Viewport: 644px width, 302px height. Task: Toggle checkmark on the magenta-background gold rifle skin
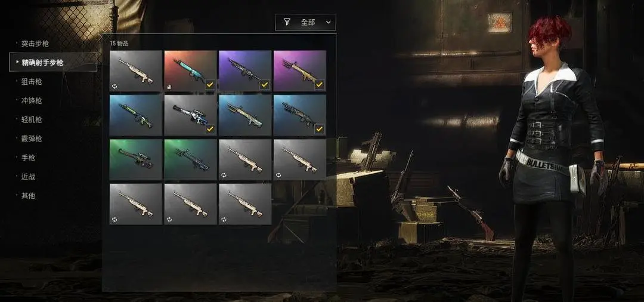[x=319, y=85]
